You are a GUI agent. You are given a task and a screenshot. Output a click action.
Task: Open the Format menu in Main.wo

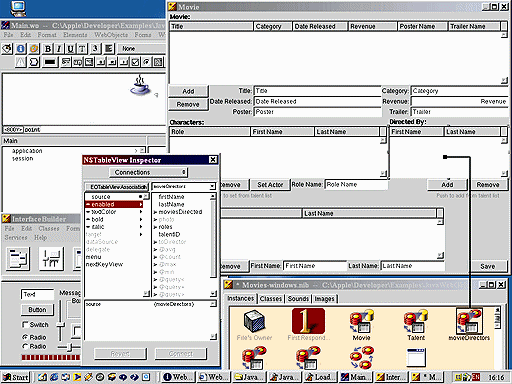(x=47, y=35)
